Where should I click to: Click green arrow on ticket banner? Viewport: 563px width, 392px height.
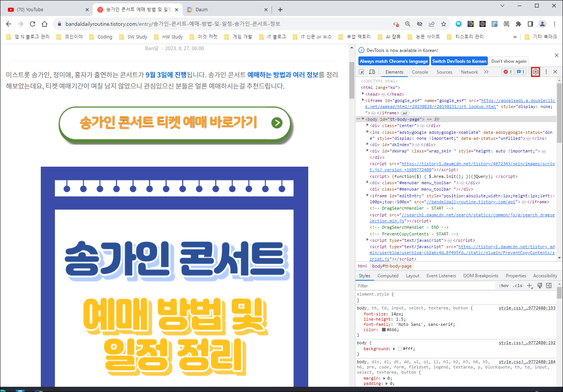tap(277, 123)
